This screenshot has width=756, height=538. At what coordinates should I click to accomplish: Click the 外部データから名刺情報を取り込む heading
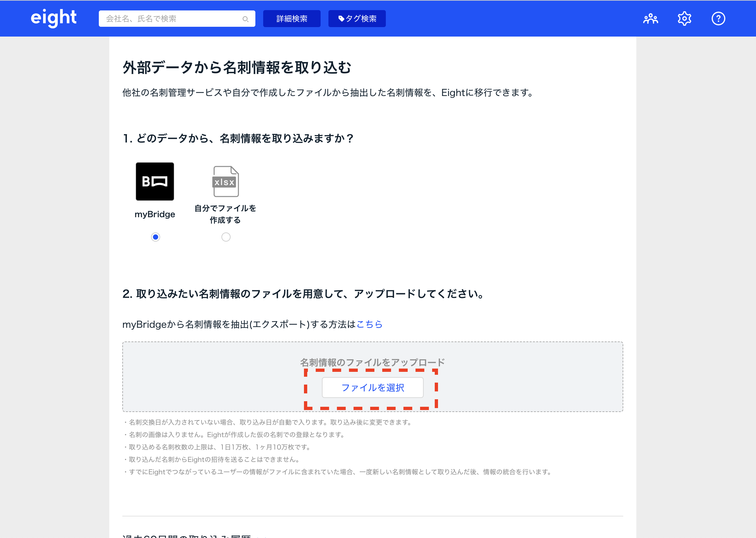[237, 67]
